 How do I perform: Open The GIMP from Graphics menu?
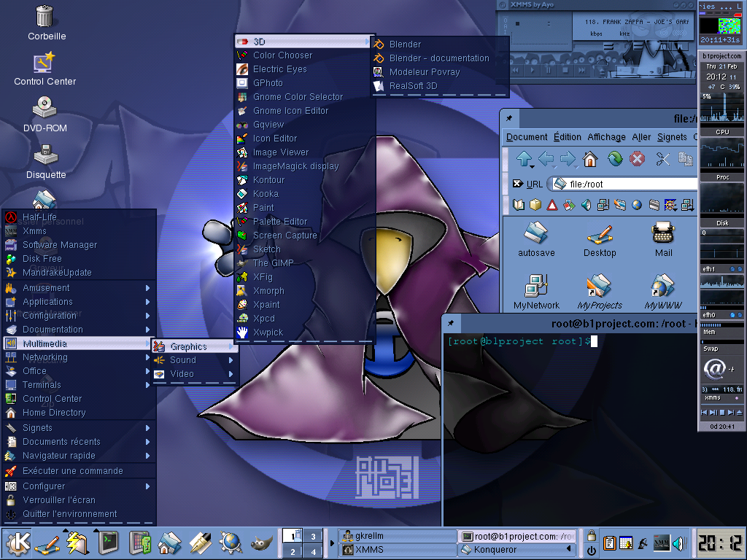305,262
